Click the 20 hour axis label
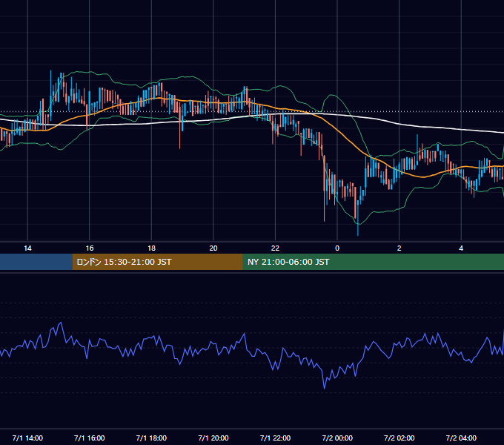 pyautogui.click(x=213, y=248)
